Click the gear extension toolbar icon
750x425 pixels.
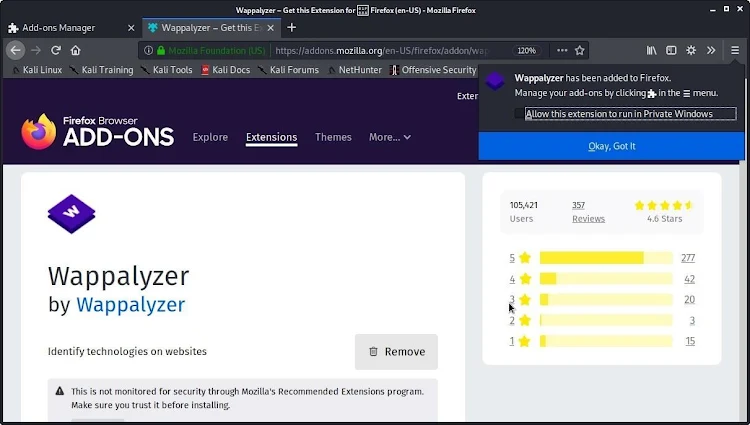pos(691,50)
